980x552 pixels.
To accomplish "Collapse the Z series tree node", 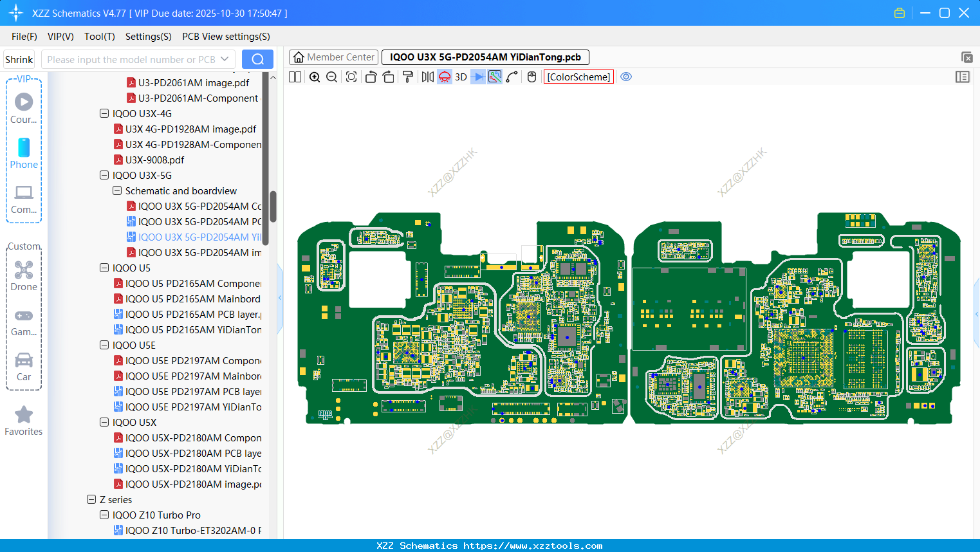I will 91,499.
